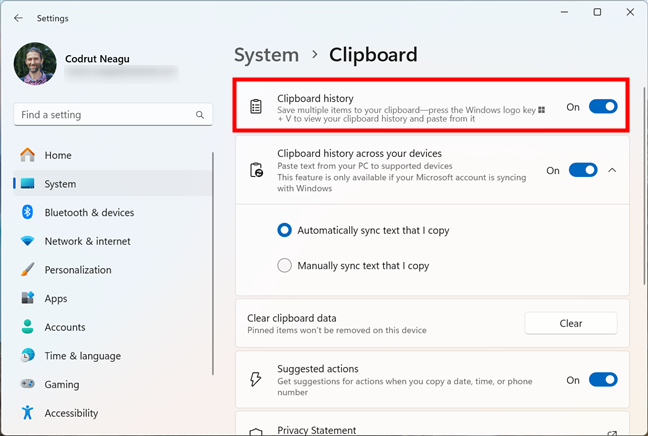Close the Settings window
648x436 pixels.
click(630, 12)
